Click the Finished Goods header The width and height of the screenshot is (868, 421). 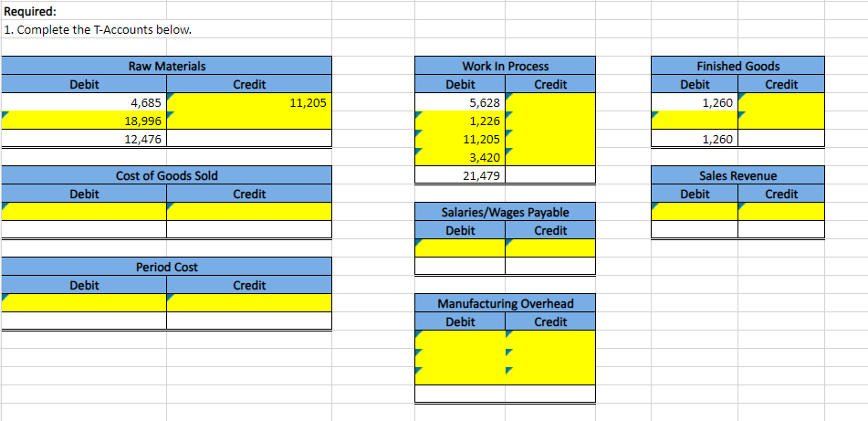(737, 66)
